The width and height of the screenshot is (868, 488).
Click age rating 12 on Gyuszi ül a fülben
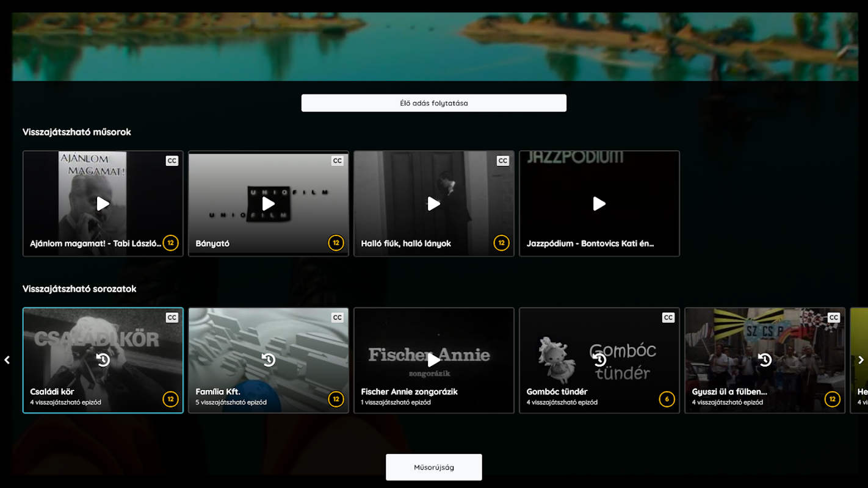pyautogui.click(x=832, y=400)
